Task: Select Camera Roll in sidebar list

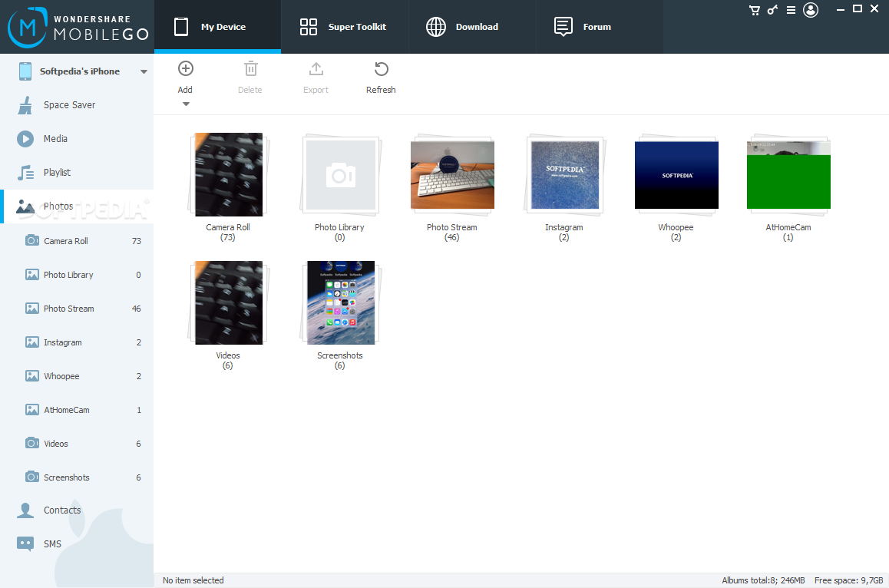Action: click(x=77, y=241)
